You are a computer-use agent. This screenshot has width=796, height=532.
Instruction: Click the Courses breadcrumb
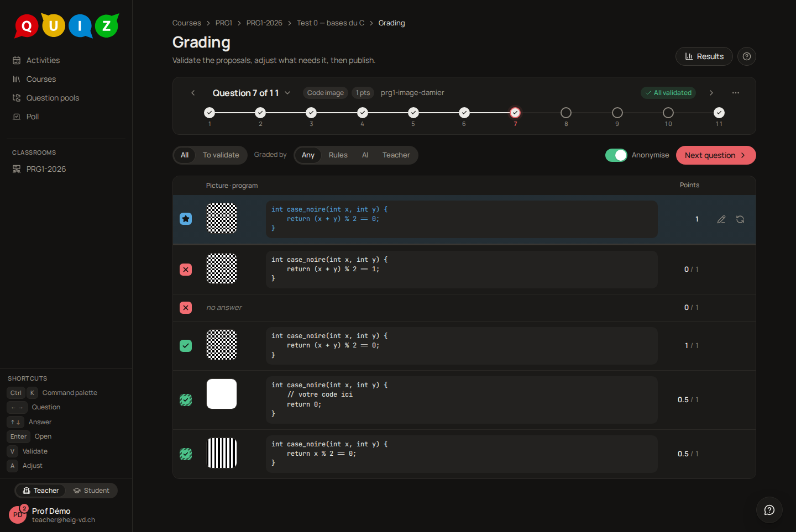(186, 23)
